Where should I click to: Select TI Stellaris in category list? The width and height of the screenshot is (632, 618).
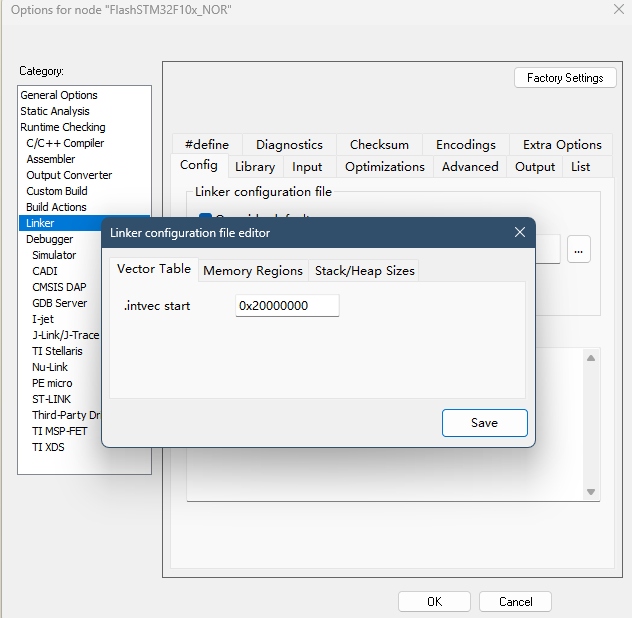tap(57, 351)
